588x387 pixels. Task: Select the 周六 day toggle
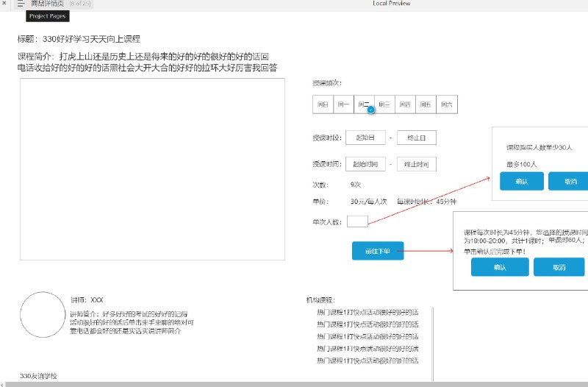[447, 104]
